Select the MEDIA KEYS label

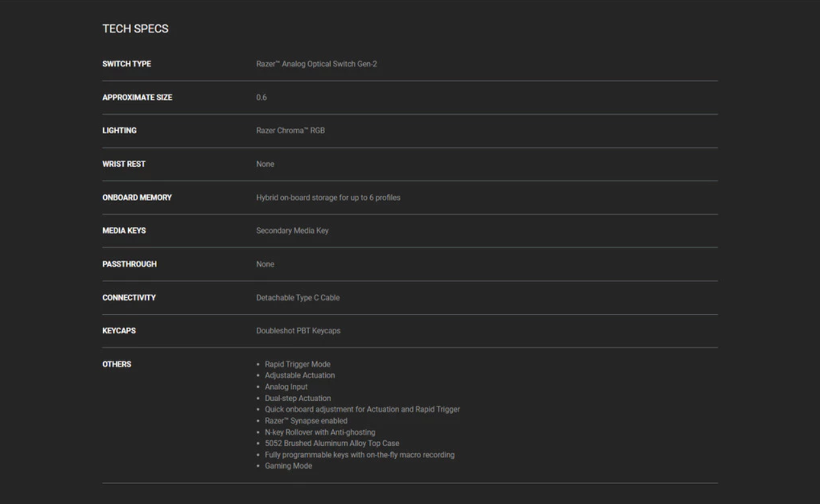(124, 230)
